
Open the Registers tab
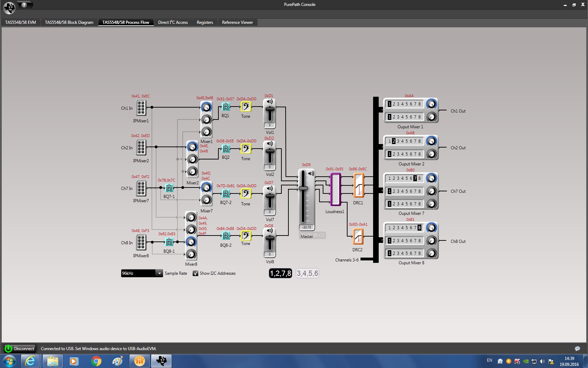click(205, 22)
